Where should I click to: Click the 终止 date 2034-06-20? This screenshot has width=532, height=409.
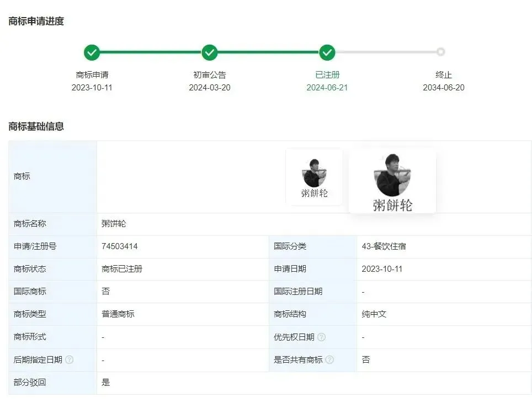pos(444,88)
